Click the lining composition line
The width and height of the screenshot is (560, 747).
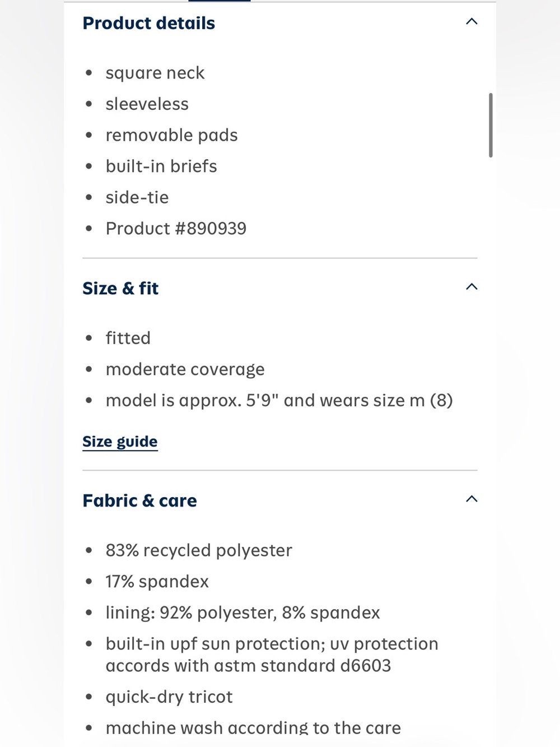(x=242, y=613)
